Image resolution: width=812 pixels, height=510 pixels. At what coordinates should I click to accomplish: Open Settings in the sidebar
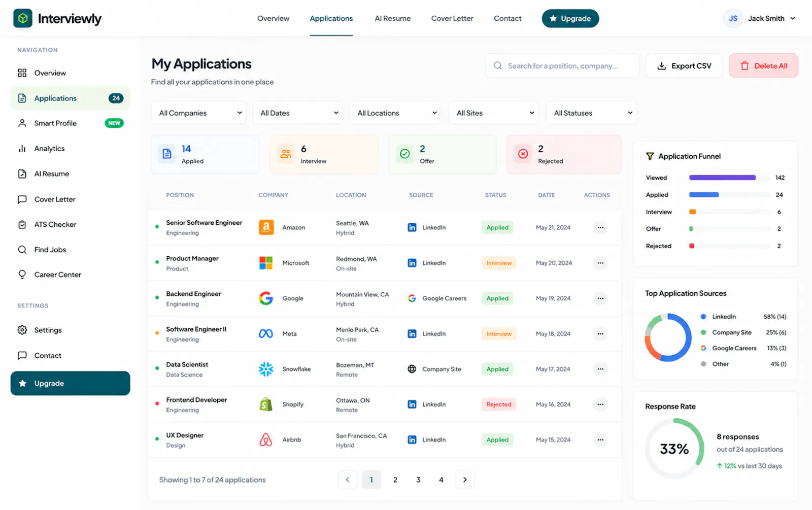point(70,330)
